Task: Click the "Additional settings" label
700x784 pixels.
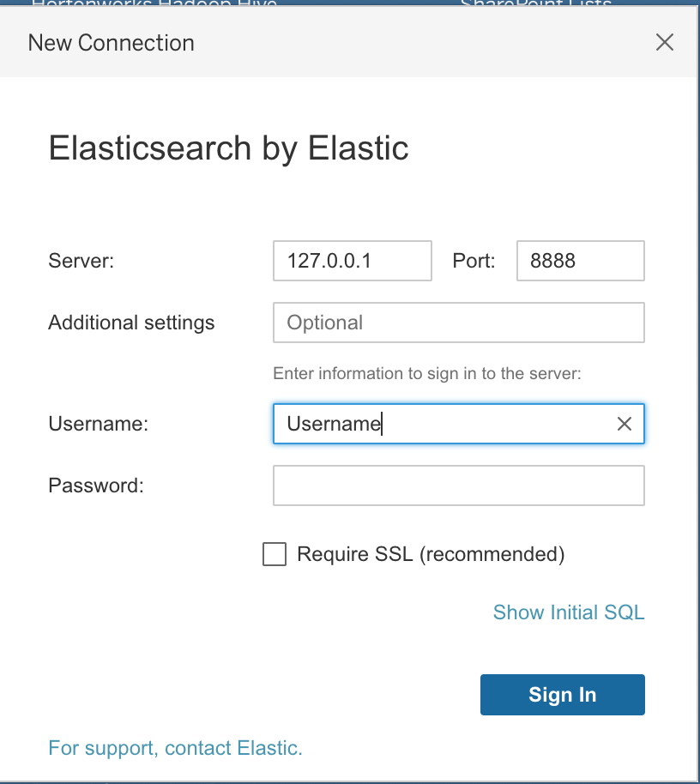Action: [131, 323]
